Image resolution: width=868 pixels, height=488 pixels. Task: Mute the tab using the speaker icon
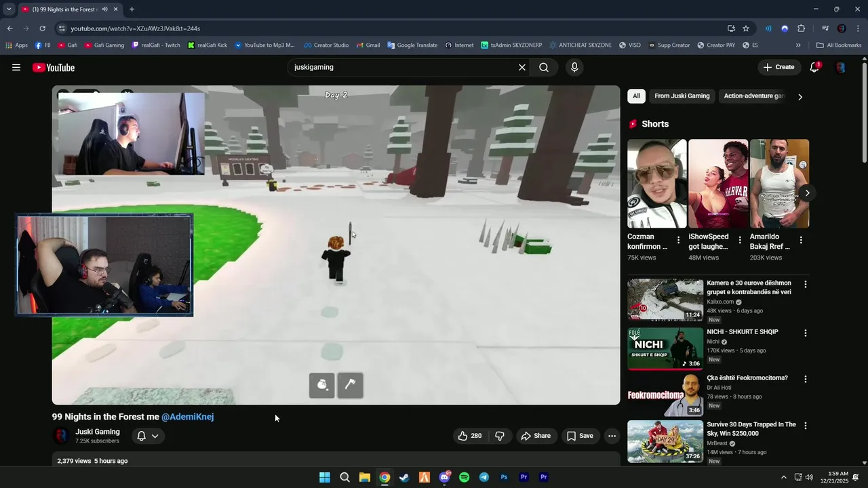(x=104, y=9)
